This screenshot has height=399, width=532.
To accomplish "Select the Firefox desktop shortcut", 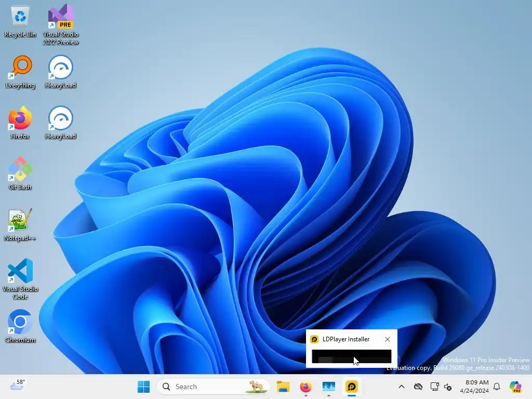I will 20,123.
